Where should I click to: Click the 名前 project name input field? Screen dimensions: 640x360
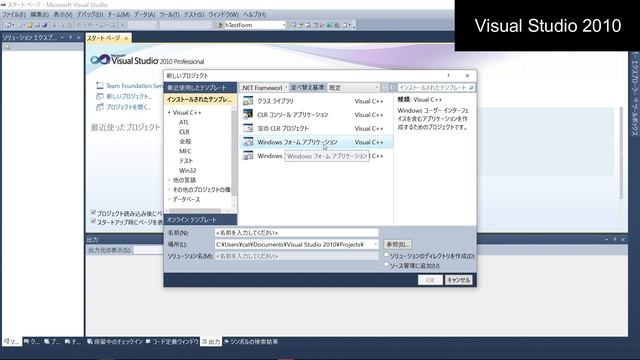[x=296, y=233]
